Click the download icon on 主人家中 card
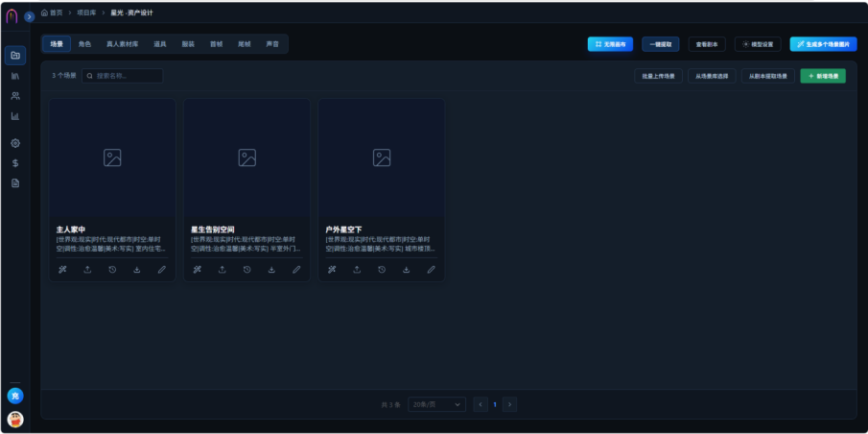Image resolution: width=868 pixels, height=434 pixels. [x=137, y=270]
